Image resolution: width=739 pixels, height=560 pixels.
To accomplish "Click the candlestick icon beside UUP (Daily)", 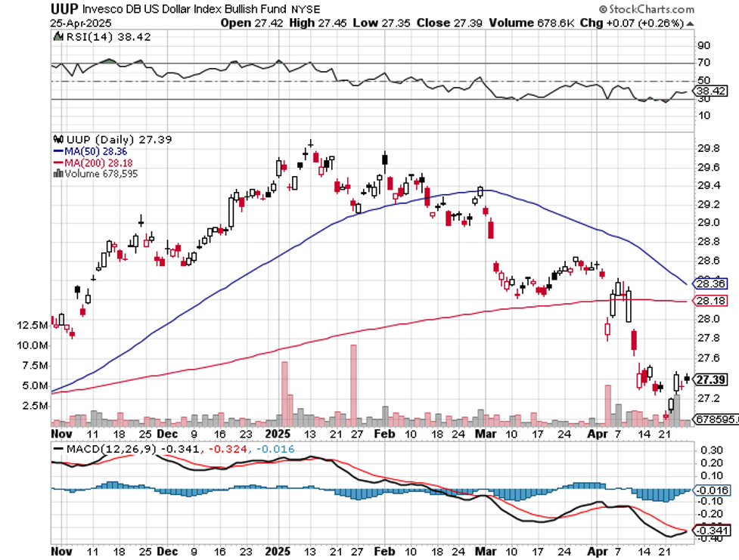I will click(x=55, y=140).
